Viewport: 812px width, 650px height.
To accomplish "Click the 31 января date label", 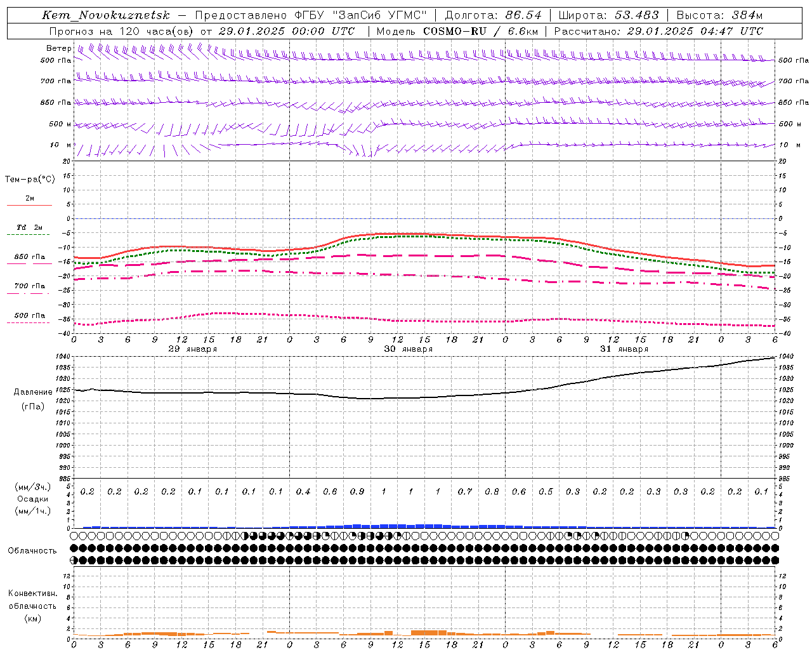I will 624,349.
